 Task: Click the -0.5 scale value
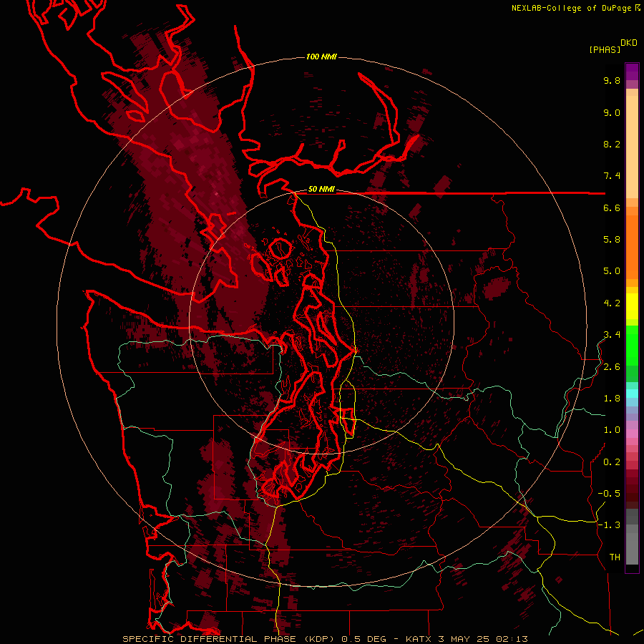point(609,494)
